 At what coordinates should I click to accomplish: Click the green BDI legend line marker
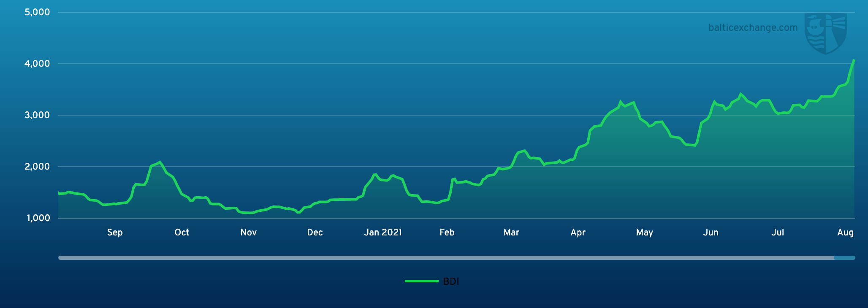coord(421,281)
